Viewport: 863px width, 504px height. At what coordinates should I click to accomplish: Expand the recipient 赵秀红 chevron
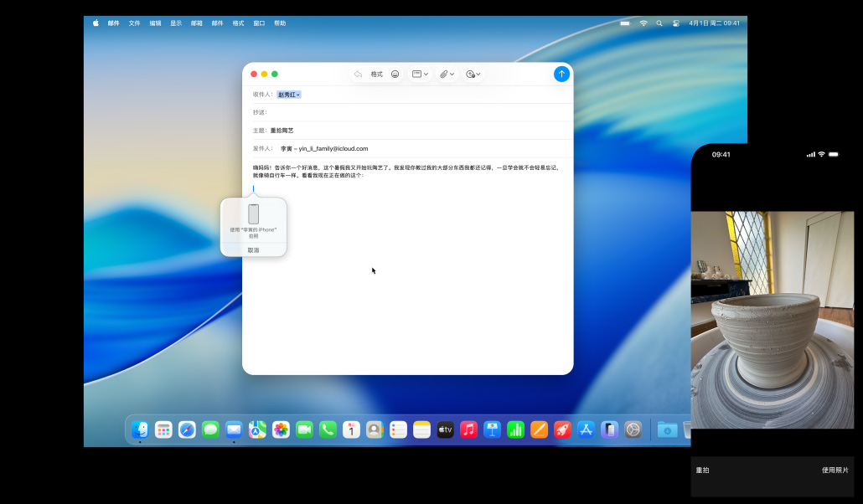pos(297,95)
